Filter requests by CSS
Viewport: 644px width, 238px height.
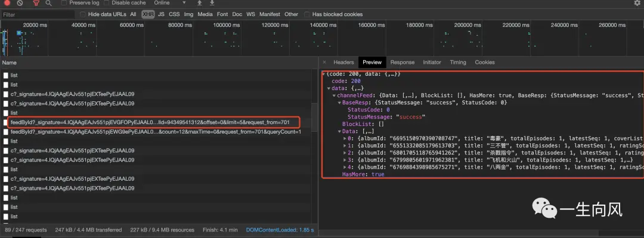(x=174, y=14)
